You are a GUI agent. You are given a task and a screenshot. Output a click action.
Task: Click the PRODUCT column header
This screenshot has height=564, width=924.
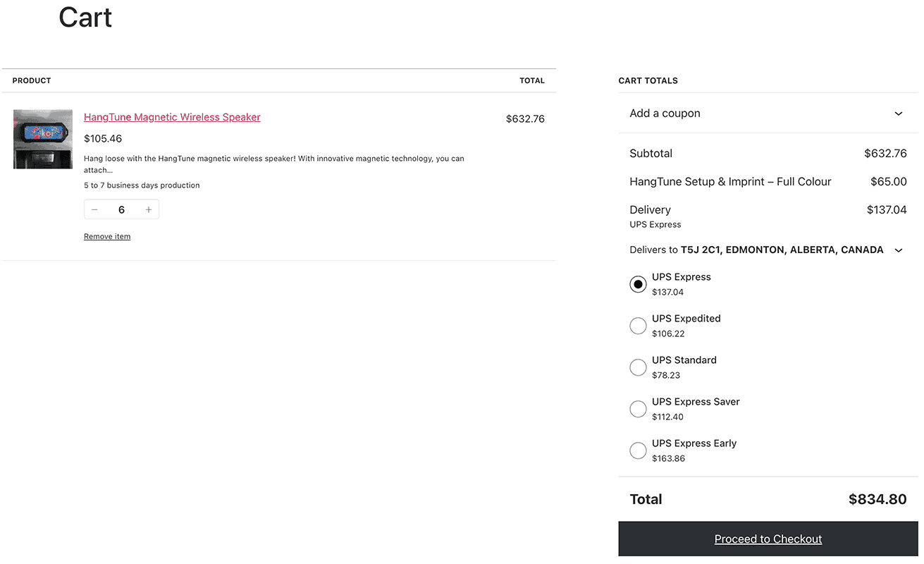coord(32,80)
